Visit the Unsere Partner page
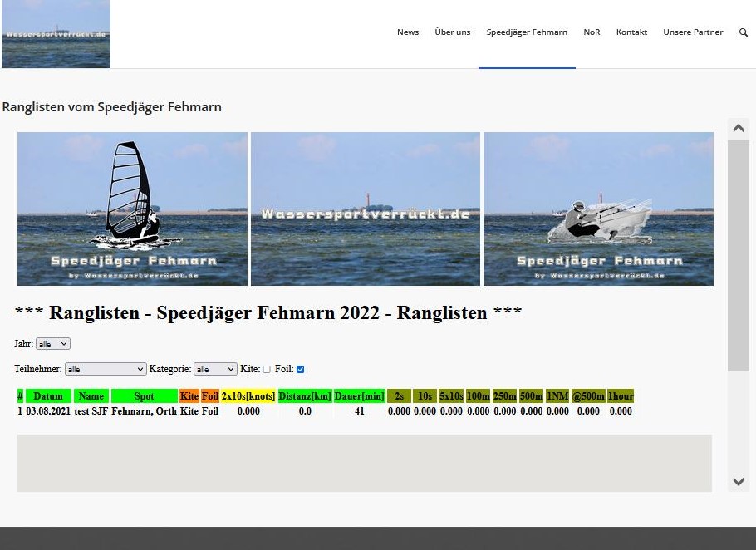756x550 pixels. [x=693, y=32]
